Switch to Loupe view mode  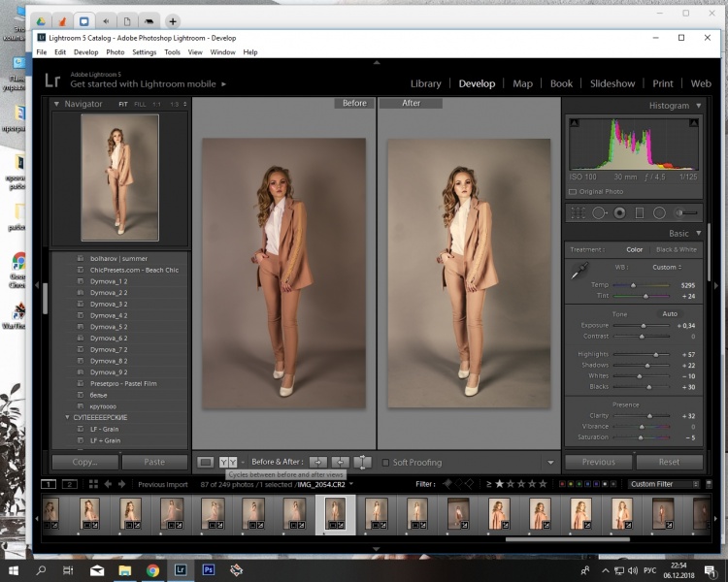point(205,463)
